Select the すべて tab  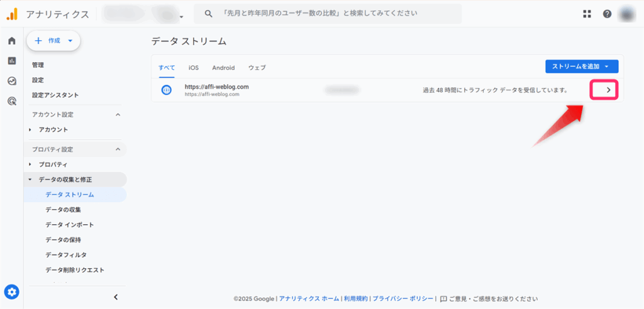coord(167,68)
